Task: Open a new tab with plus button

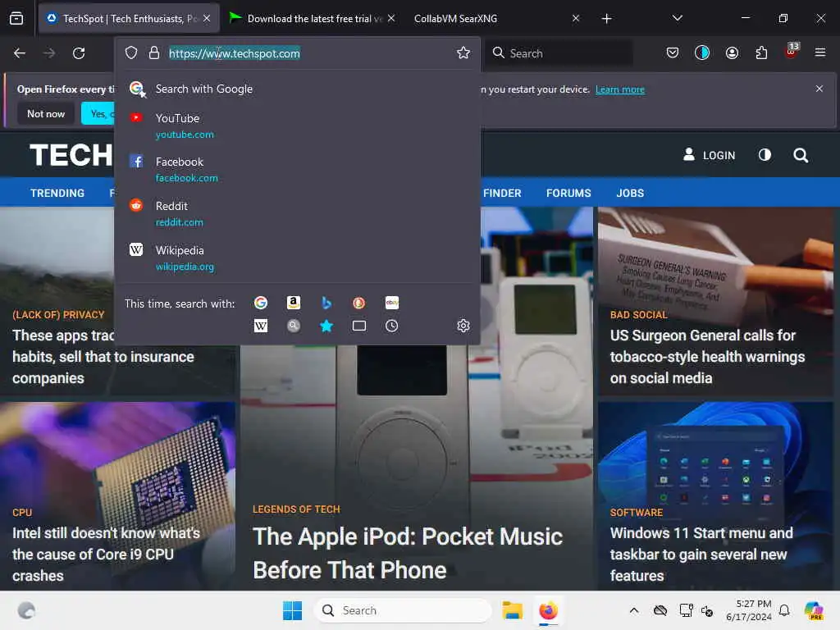Action: [606, 19]
